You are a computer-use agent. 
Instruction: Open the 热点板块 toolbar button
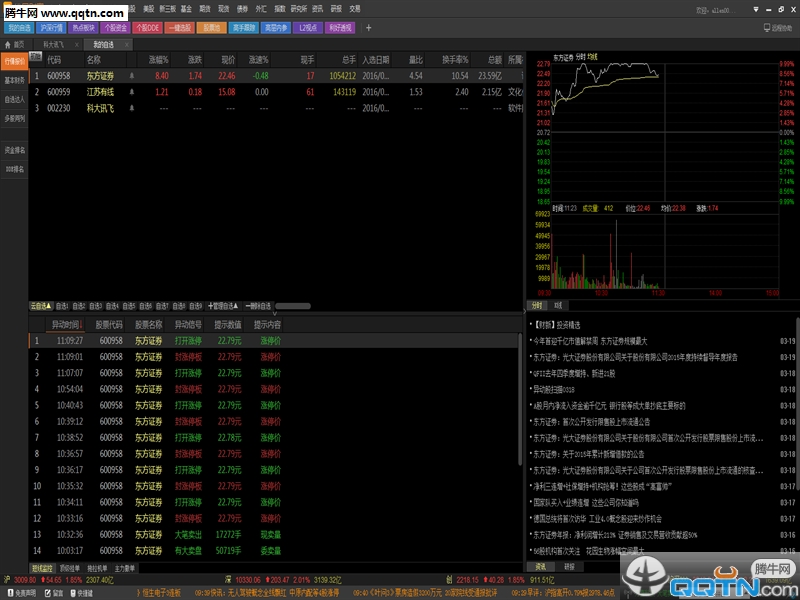pos(84,28)
